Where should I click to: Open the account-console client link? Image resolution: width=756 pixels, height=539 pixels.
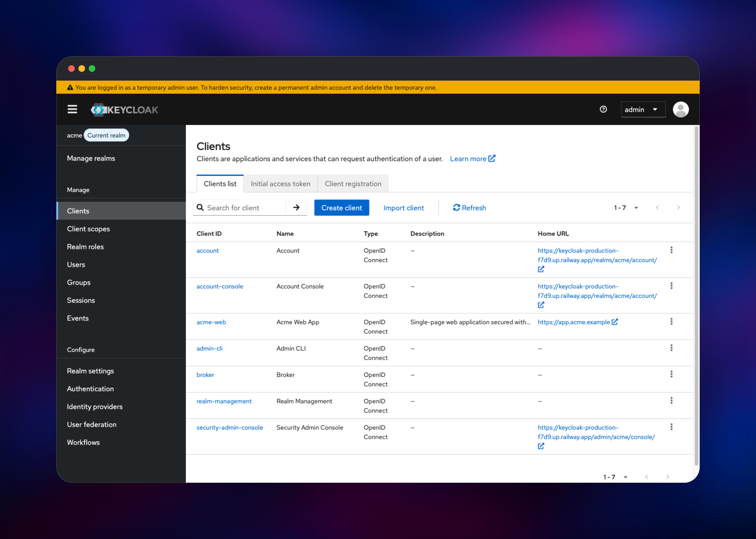pos(220,286)
